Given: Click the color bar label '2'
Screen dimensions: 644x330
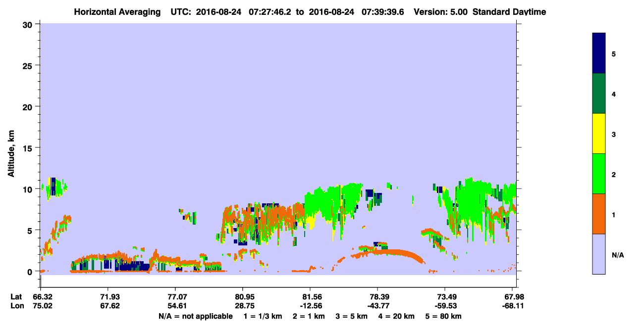Looking at the screenshot, I should click(614, 174).
